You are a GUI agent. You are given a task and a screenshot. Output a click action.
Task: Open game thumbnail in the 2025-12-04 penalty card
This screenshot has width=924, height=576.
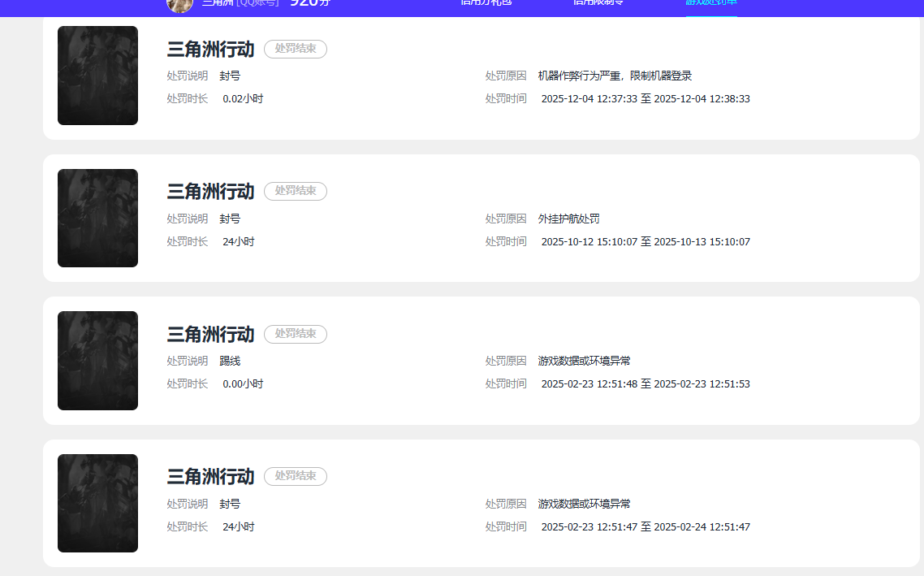coord(97,76)
